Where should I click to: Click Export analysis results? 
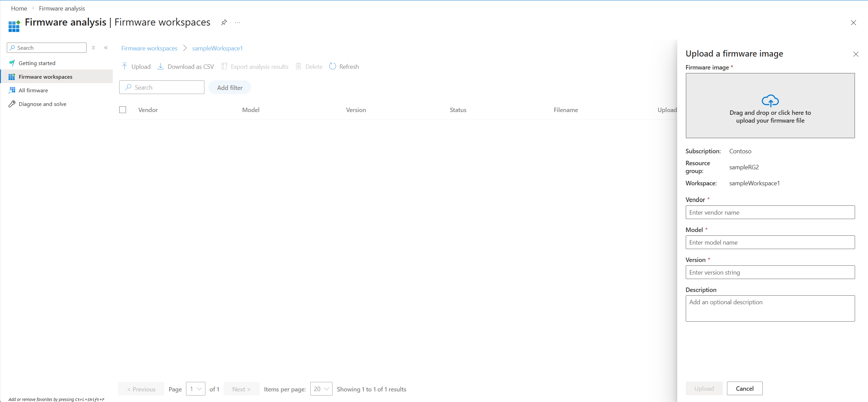coord(255,66)
